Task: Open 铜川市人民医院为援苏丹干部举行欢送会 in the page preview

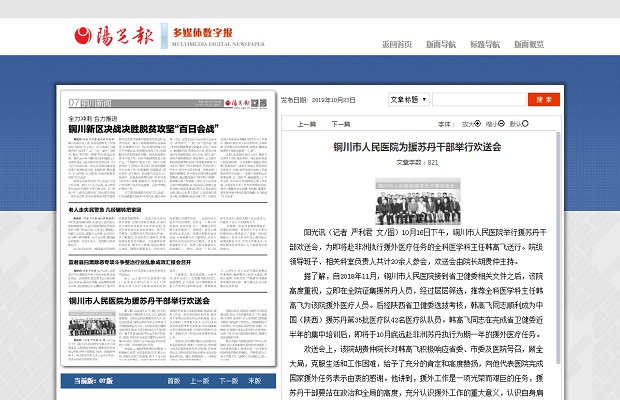Action: [139, 301]
